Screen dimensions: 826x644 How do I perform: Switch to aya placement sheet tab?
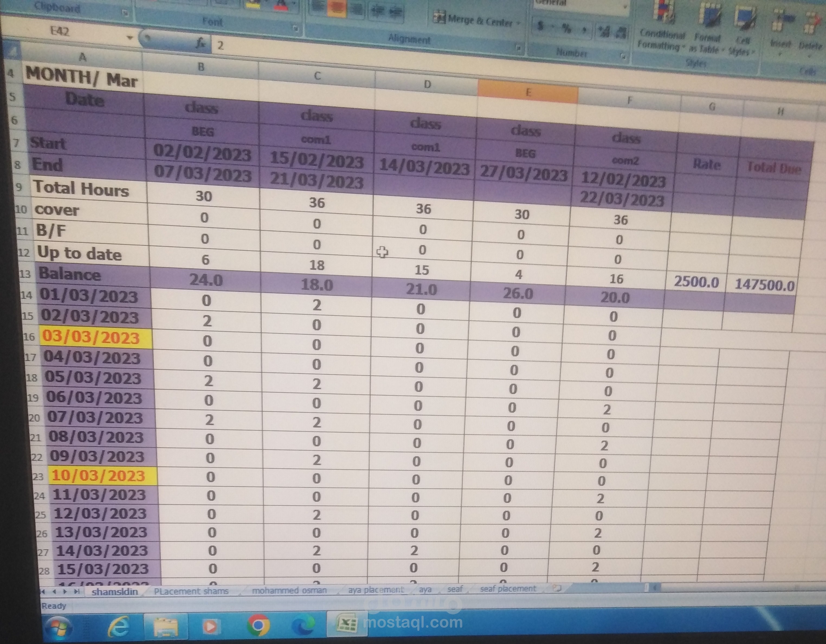coord(376,589)
